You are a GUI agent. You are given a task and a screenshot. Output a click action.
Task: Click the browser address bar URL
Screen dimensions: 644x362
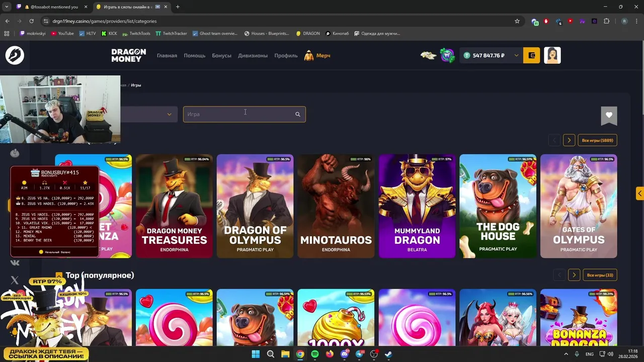[x=105, y=21]
